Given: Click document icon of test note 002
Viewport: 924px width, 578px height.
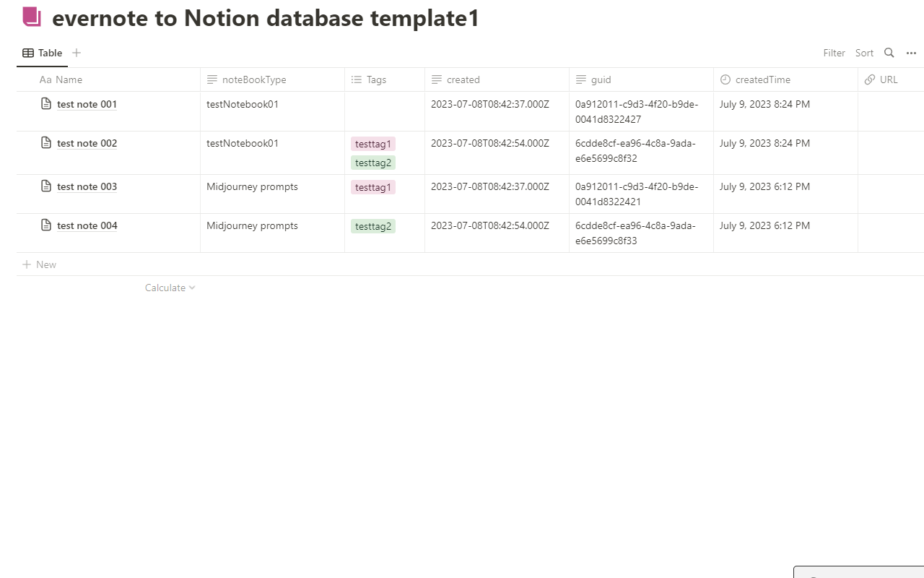Looking at the screenshot, I should tap(46, 143).
